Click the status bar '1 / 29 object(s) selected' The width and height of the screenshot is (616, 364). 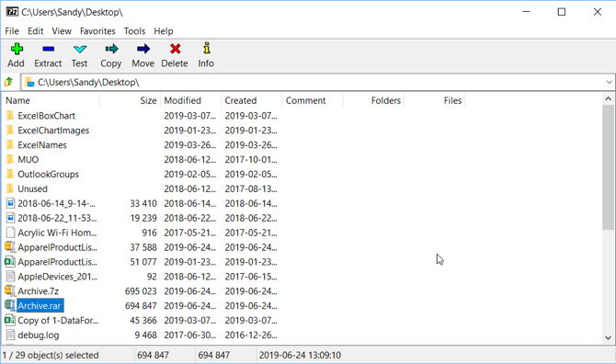[x=51, y=355]
